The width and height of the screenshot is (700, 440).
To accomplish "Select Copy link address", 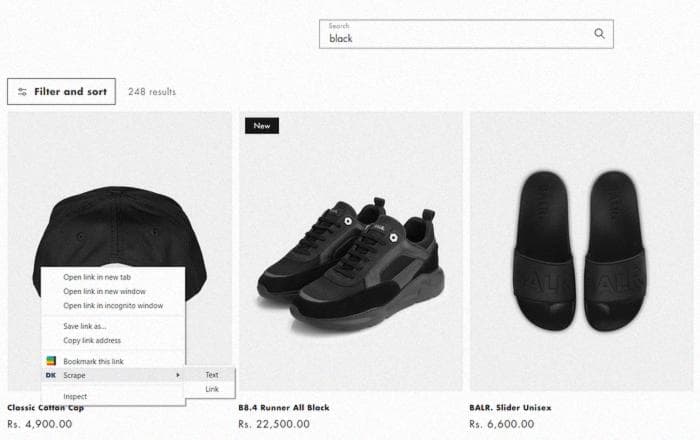I will 92,340.
